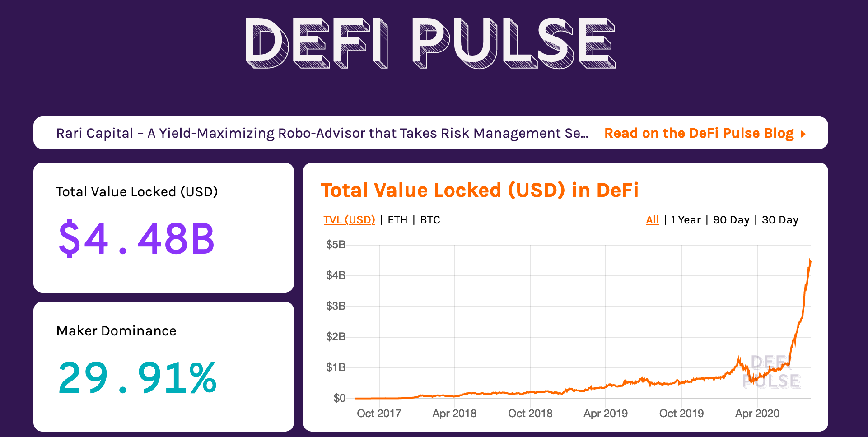Click the Oct 2018 x-axis label
868x437 pixels.
pyautogui.click(x=530, y=413)
